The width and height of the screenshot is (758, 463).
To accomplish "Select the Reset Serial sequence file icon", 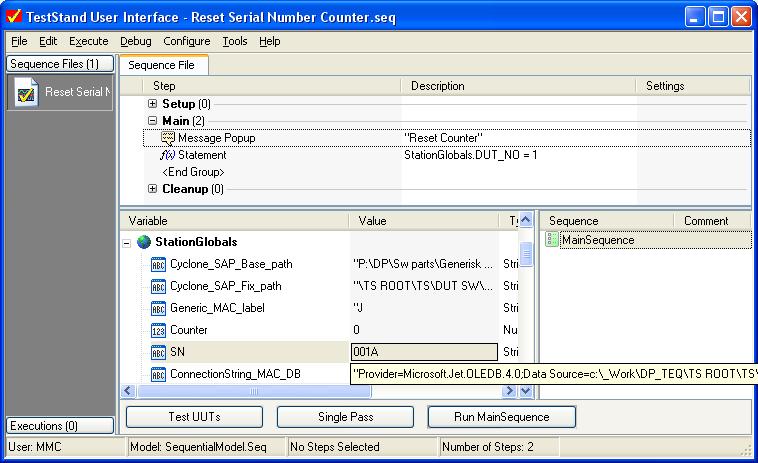I will pos(26,92).
